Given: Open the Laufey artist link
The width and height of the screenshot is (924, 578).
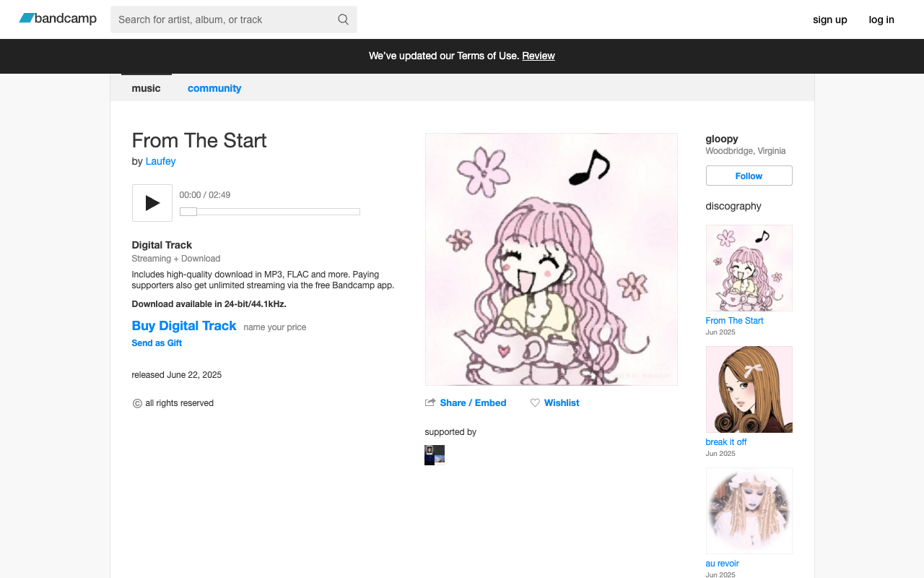Looking at the screenshot, I should pos(160,161).
